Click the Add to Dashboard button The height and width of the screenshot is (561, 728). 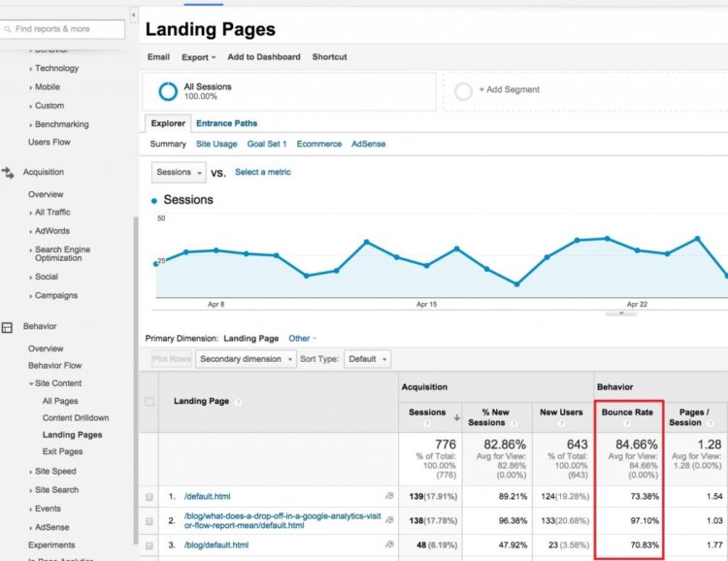tap(263, 57)
